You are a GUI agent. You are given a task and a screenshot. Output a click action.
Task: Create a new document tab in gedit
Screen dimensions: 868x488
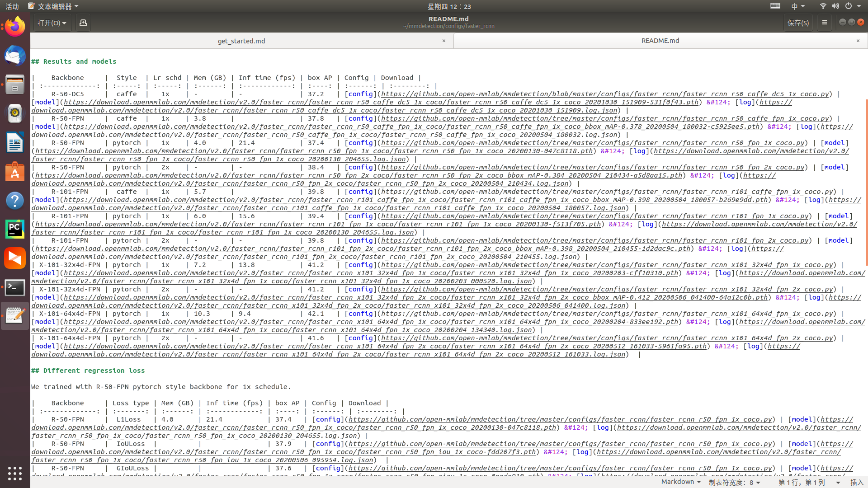[83, 22]
